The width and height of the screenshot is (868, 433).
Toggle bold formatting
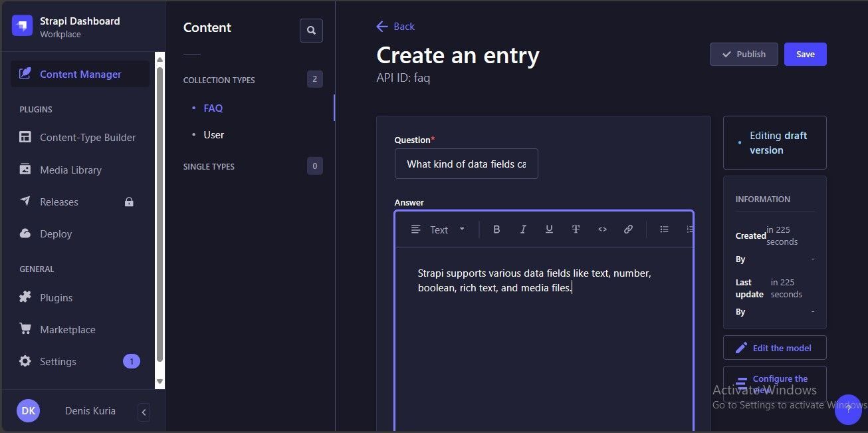496,229
